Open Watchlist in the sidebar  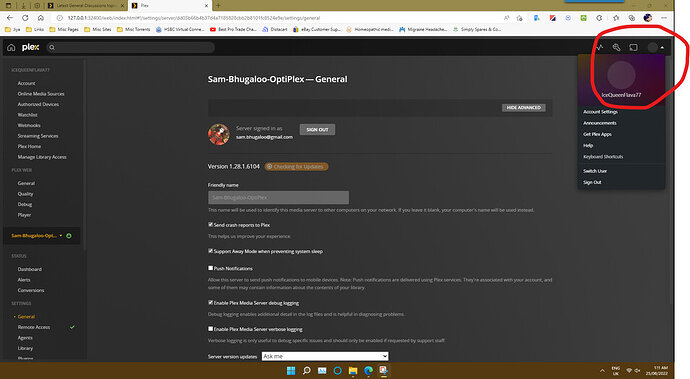coord(27,115)
